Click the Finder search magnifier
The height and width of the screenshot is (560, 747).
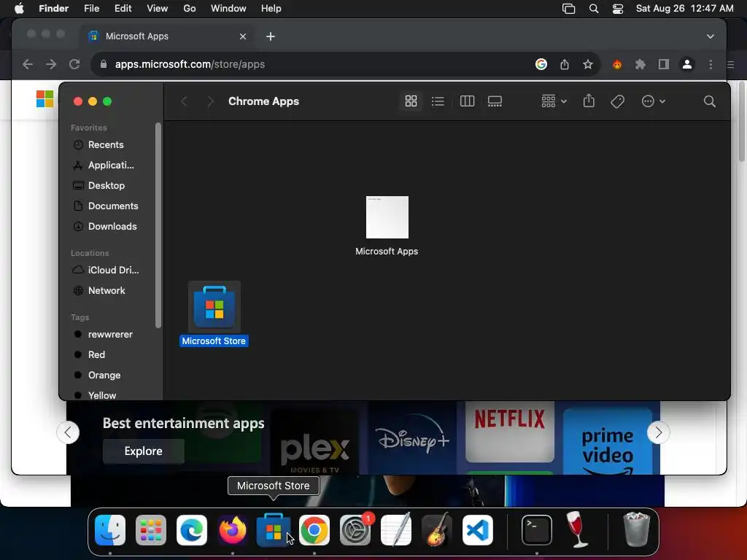coord(709,101)
